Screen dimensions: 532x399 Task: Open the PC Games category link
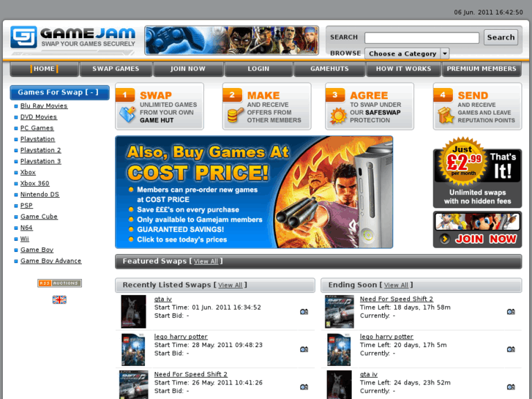37,128
